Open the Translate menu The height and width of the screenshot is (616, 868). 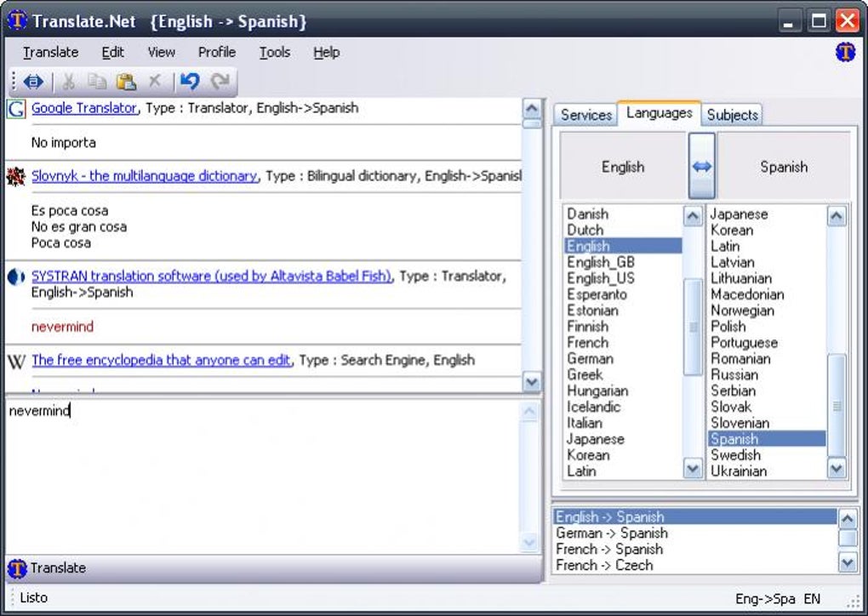(x=50, y=53)
